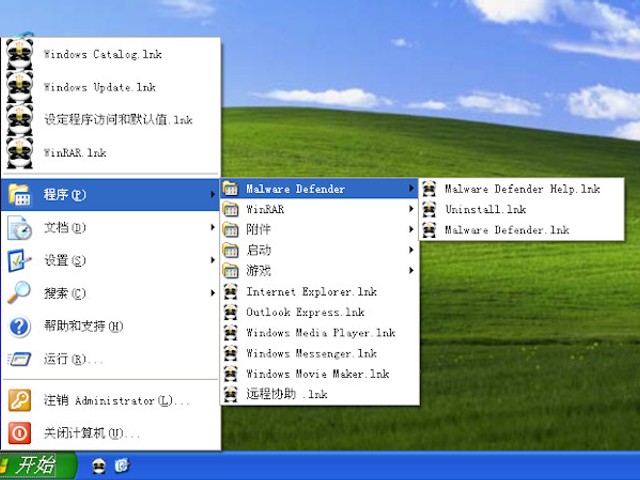
Task: Click the 程序 folder icon
Action: pyautogui.click(x=19, y=195)
